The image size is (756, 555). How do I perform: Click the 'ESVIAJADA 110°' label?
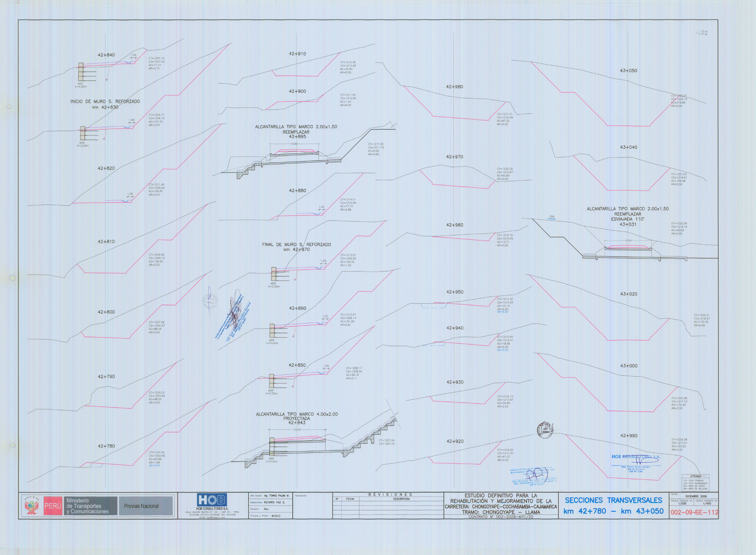pos(628,219)
